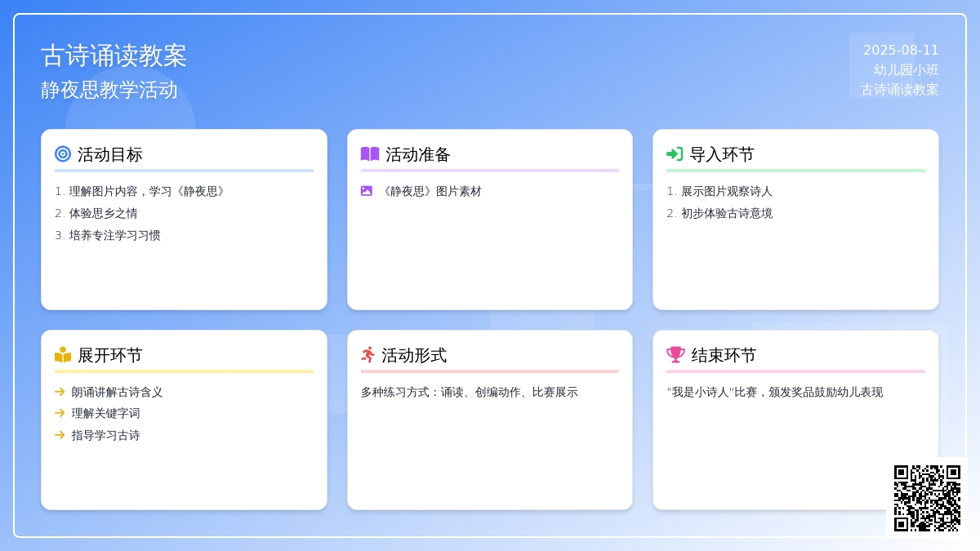Click the text 多种练习方式：诵读、创编动作、比赛展示
Image resolution: width=980 pixels, height=551 pixels.
470,392
